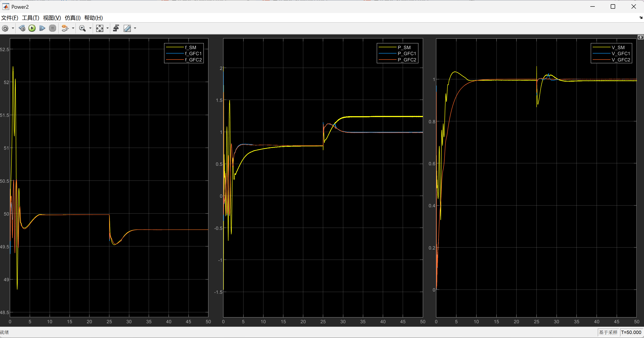Toggle f_GFC2 trace in frequency legend

(x=184, y=60)
